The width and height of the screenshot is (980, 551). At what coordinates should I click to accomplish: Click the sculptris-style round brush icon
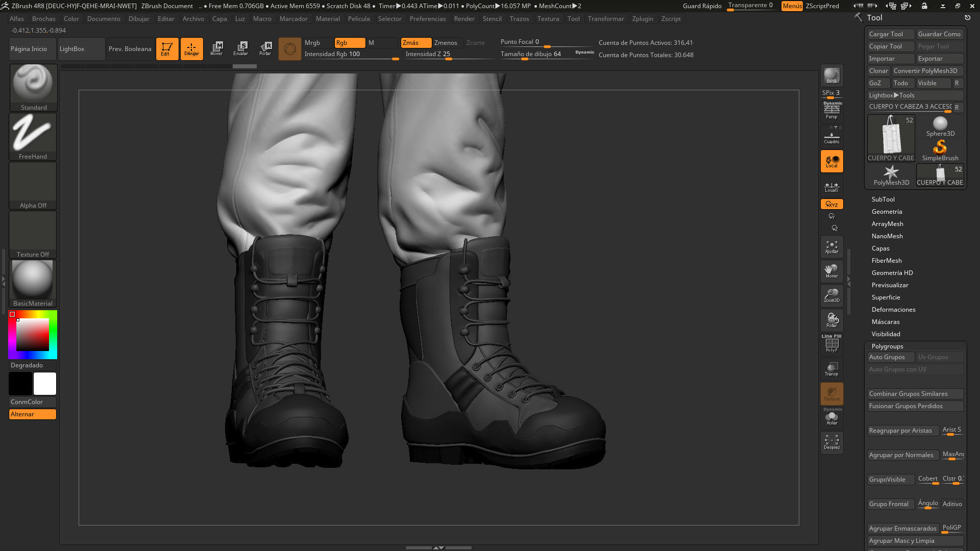[290, 48]
